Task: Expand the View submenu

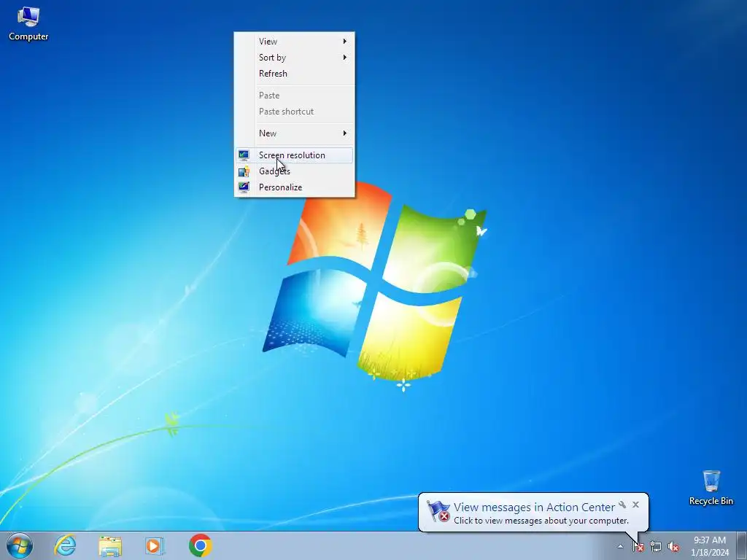Action: click(295, 42)
